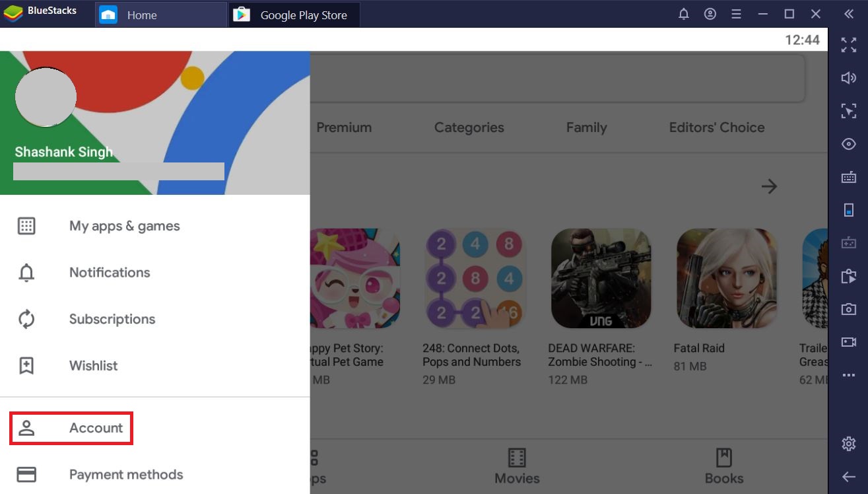Click the gamepad icon in sidebar

[849, 243]
